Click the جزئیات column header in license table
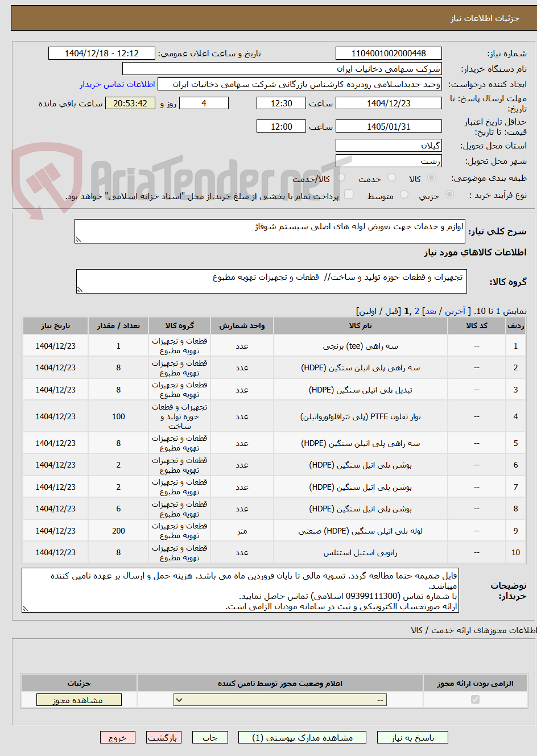This screenshot has height=756, width=537. [x=79, y=683]
